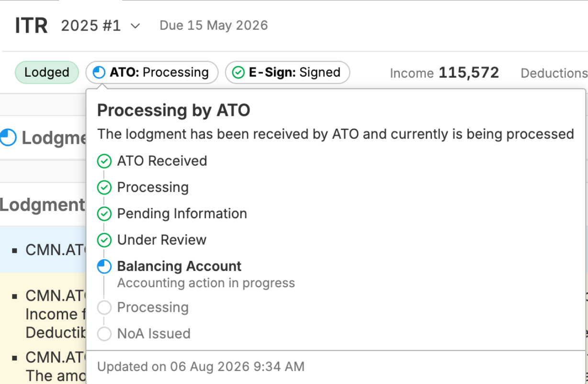Click the empty circle beside NoA Issued
588x384 pixels.
tap(104, 334)
